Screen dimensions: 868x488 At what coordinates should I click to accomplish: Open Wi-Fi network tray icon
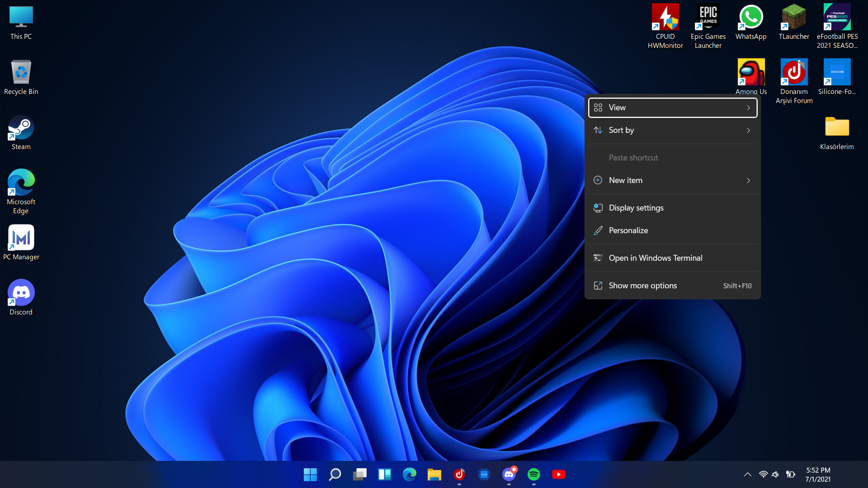click(763, 474)
